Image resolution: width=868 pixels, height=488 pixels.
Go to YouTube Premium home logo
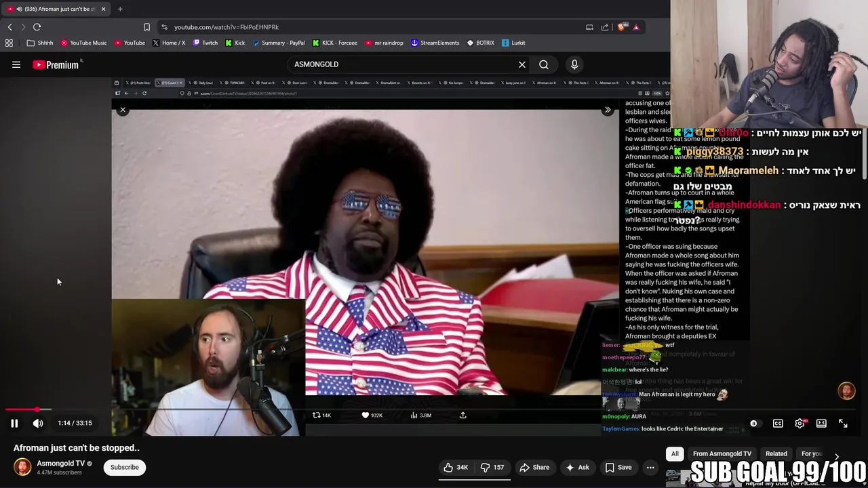(x=57, y=64)
